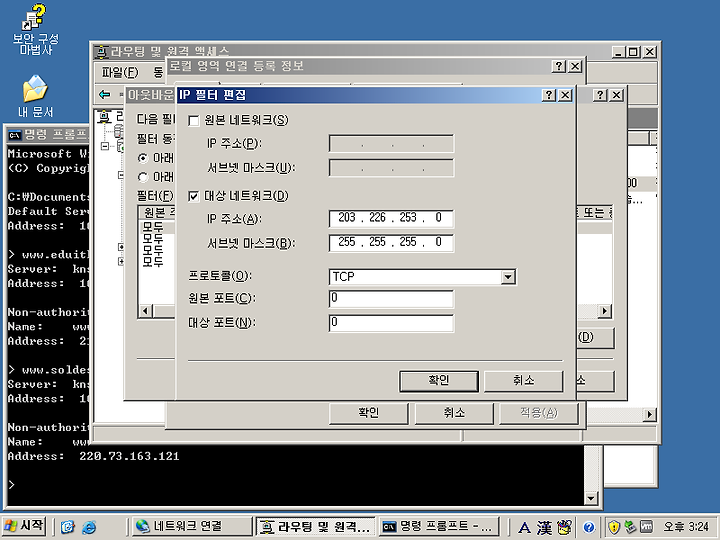
Task: Click help button in Local Area Connection Properties
Action: pyautogui.click(x=558, y=67)
